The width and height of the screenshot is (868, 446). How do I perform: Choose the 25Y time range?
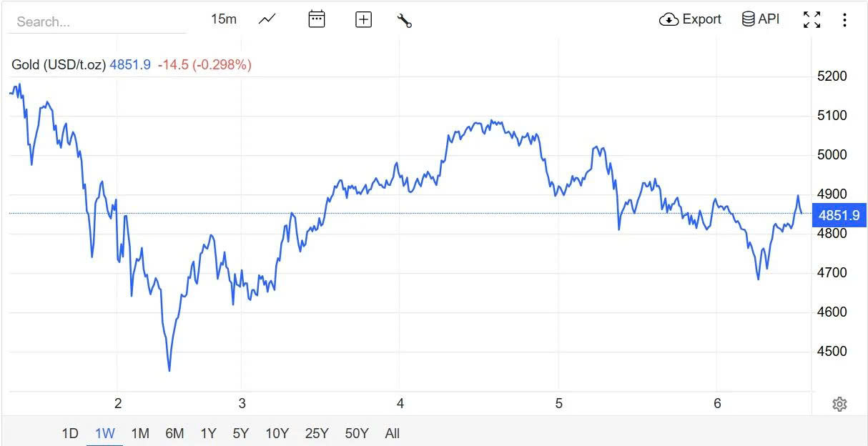[317, 433]
